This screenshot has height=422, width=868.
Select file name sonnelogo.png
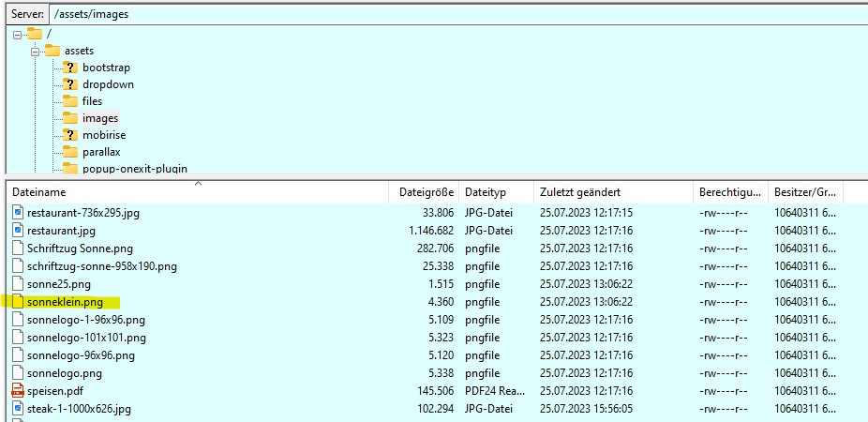[65, 373]
